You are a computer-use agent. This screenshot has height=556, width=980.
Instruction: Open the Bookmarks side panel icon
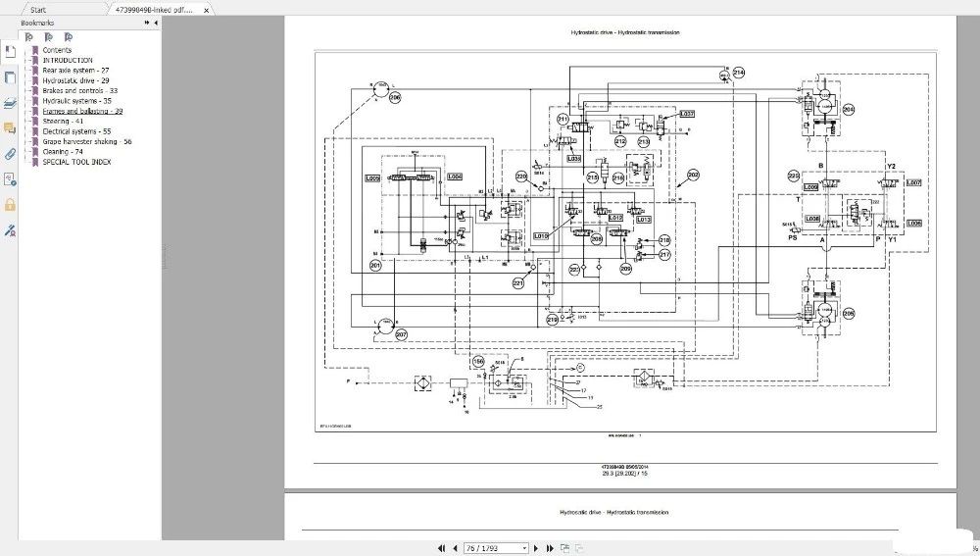click(x=10, y=52)
